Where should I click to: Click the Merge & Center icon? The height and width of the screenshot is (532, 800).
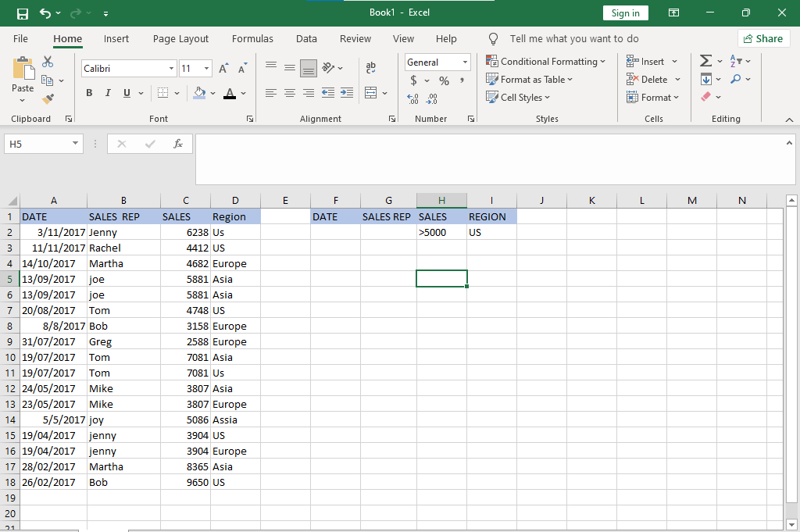click(370, 93)
